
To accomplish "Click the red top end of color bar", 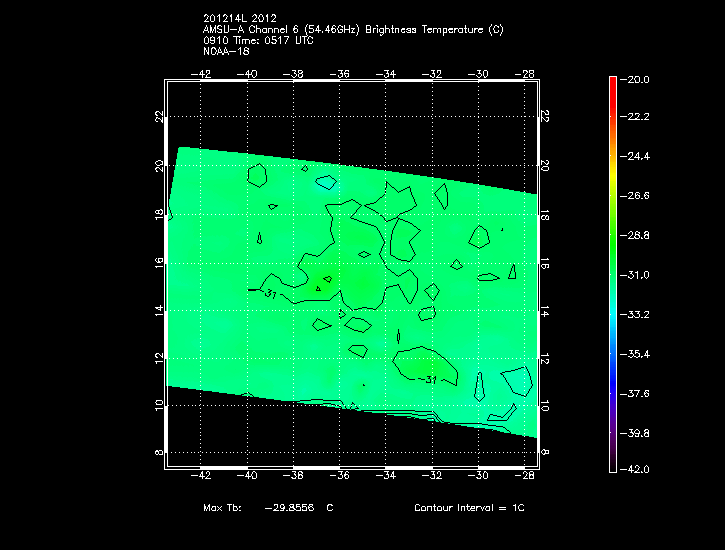I will pos(613,81).
